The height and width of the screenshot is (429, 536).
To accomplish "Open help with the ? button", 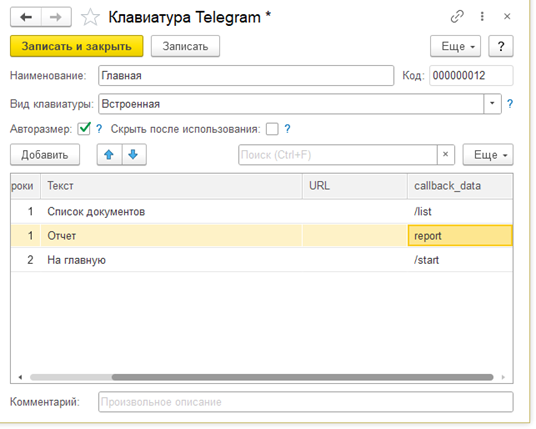I will coord(501,46).
